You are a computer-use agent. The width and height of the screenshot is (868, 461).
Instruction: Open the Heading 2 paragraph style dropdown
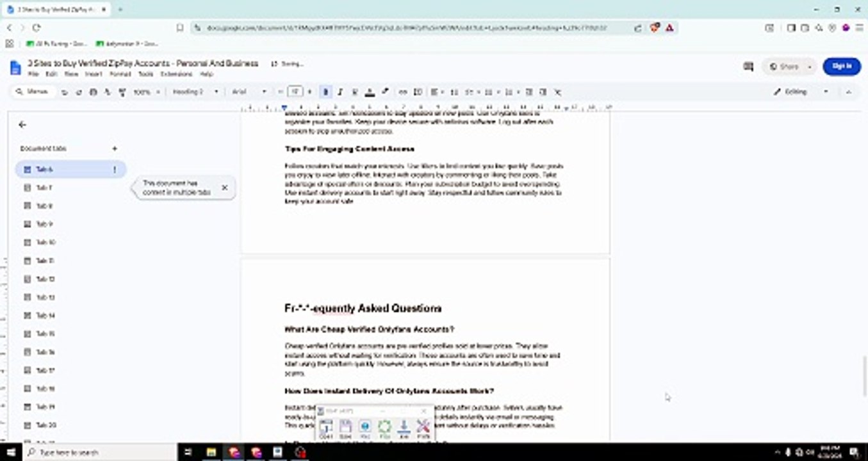point(195,92)
